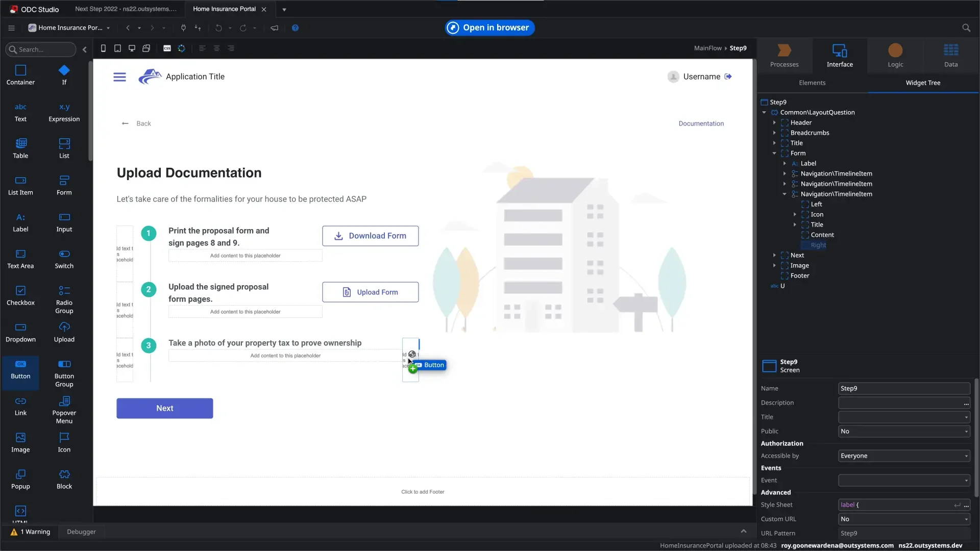Choose the Upload widget
Image resolution: width=980 pixels, height=551 pixels.
click(x=64, y=332)
